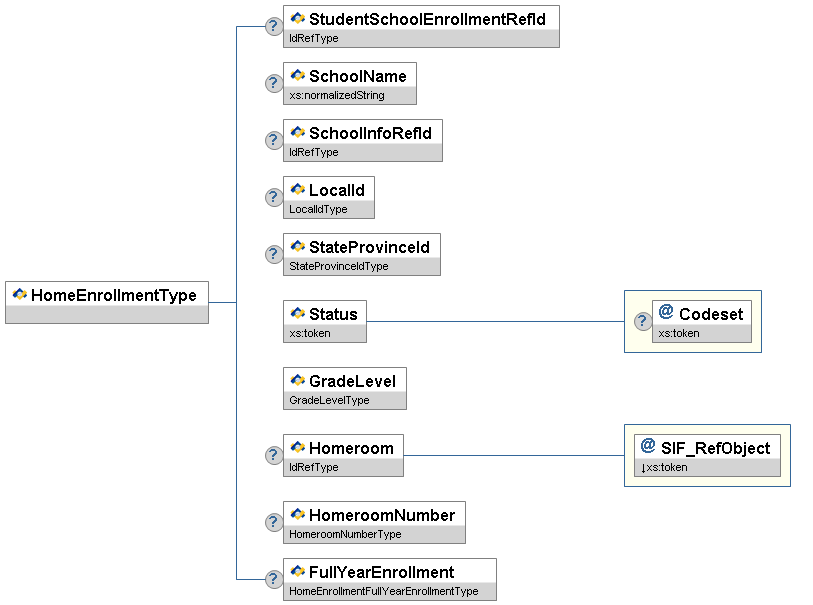Click the help icon beside StudentSchoolEnrollmentRefId
813x605 pixels.
(273, 27)
